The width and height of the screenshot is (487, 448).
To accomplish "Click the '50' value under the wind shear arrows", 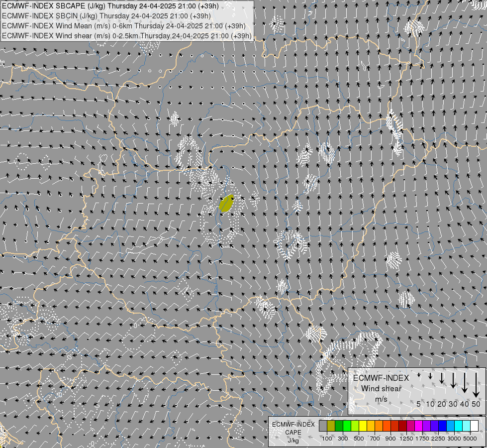I will click(x=476, y=404).
